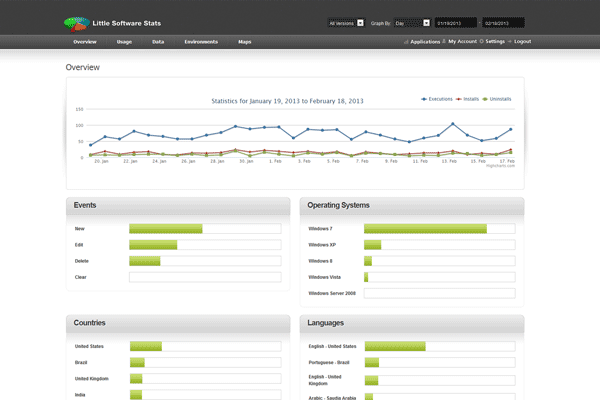This screenshot has width=600, height=400.
Task: Open the Maps tab
Action: tap(245, 42)
